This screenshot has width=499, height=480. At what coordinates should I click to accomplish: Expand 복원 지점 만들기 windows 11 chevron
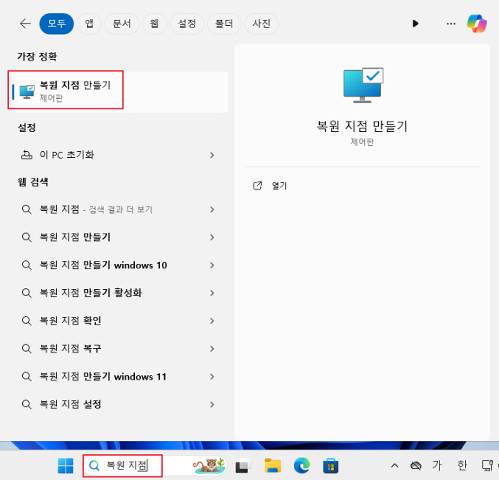(x=212, y=377)
